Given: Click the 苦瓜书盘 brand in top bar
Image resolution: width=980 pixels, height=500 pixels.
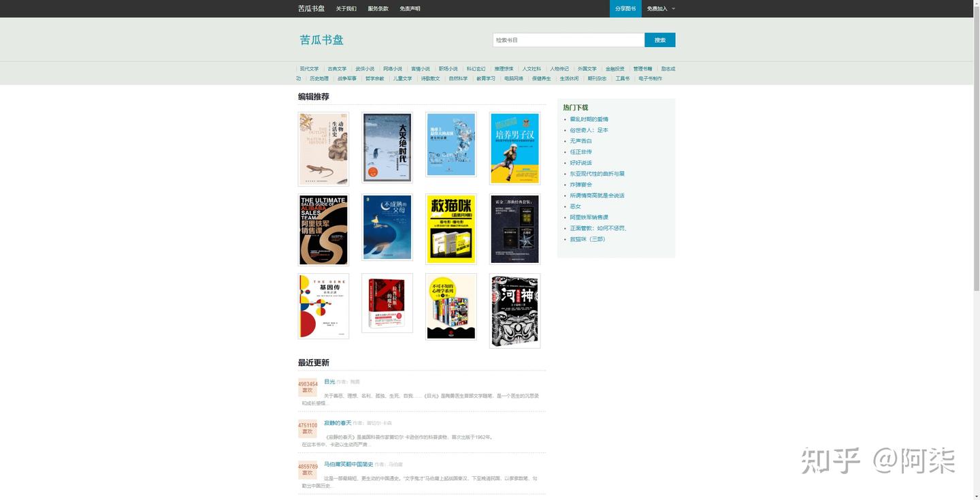Looking at the screenshot, I should click(311, 9).
